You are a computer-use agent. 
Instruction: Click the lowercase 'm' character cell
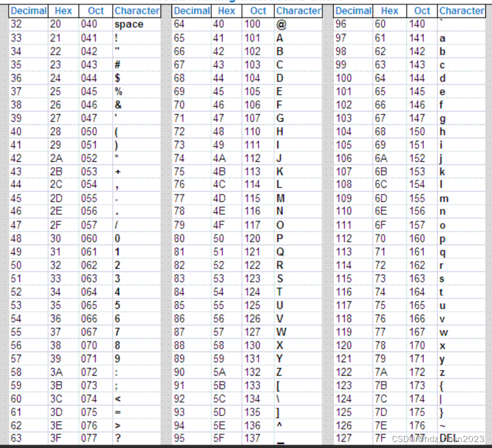pyautogui.click(x=461, y=198)
